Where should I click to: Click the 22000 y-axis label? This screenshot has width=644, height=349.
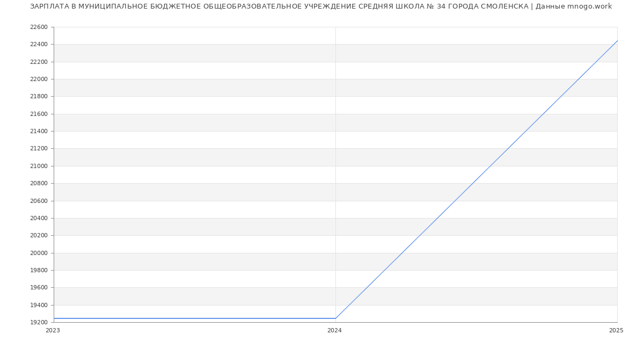click(x=39, y=79)
